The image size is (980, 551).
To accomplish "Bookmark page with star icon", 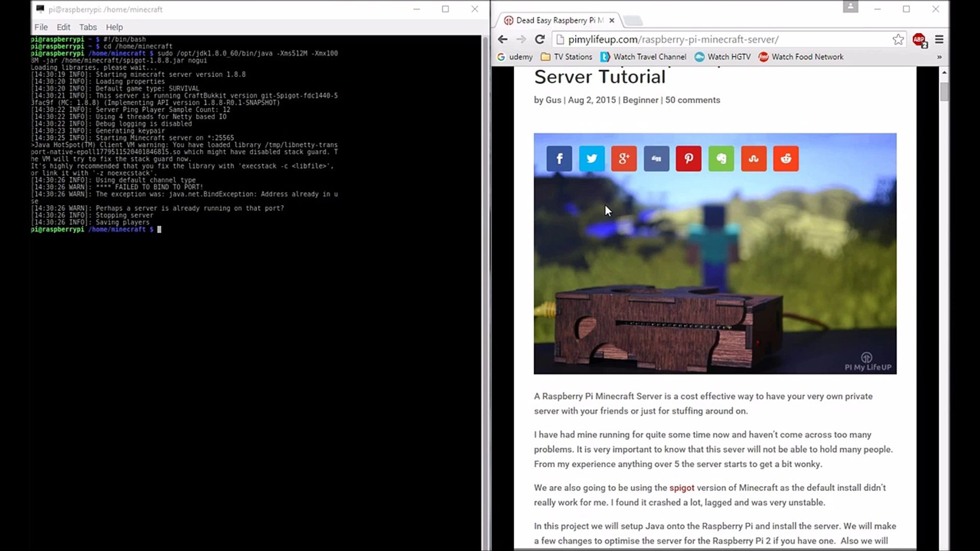I will 898,39.
